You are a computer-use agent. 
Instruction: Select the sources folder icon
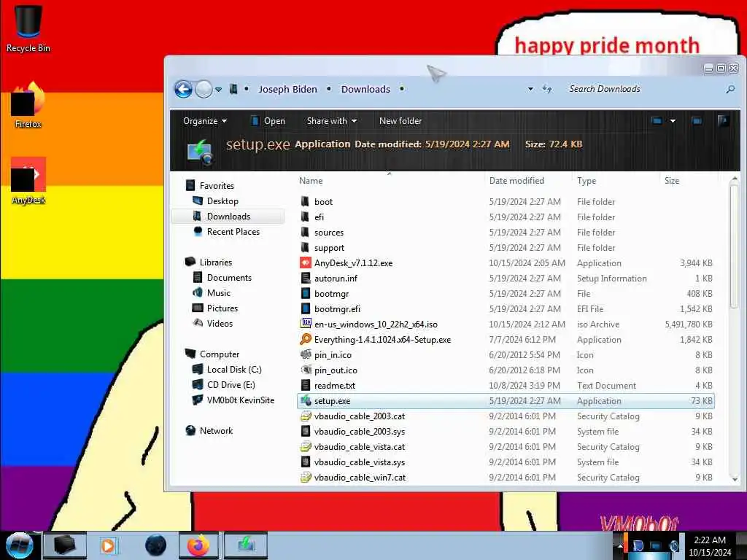[x=306, y=232]
